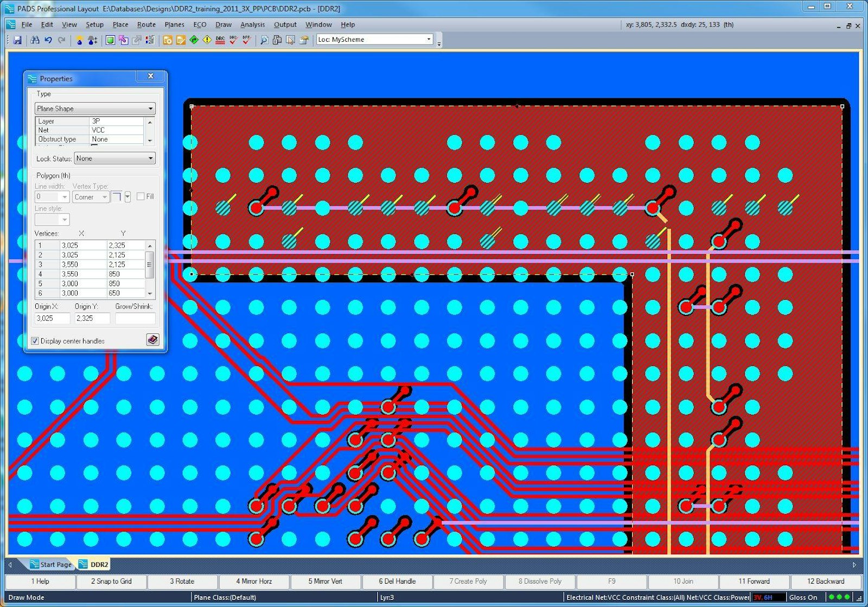Viewport: 868px width, 607px height.
Task: Click the help book icon in Properties
Action: pos(152,339)
